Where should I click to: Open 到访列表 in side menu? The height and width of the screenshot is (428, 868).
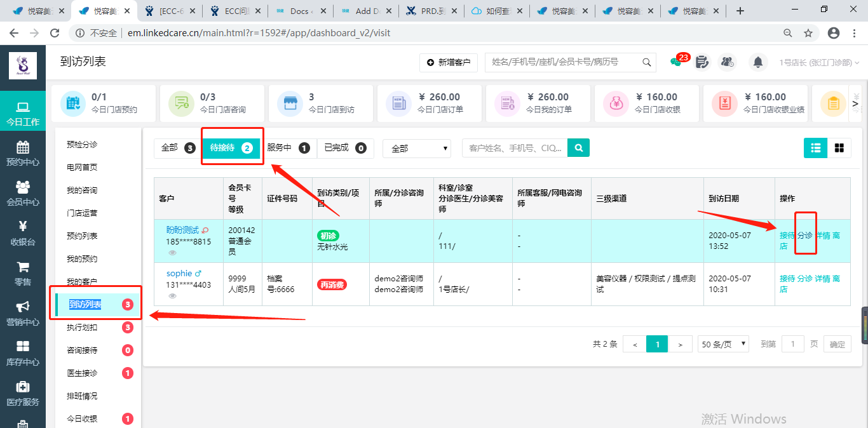pyautogui.click(x=97, y=305)
